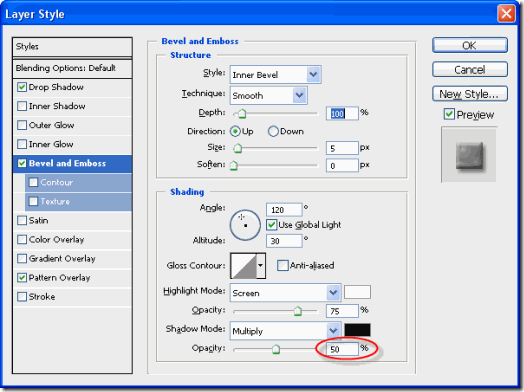Click the Highlight Opacity value field
This screenshot has width=524, height=392.
point(342,311)
